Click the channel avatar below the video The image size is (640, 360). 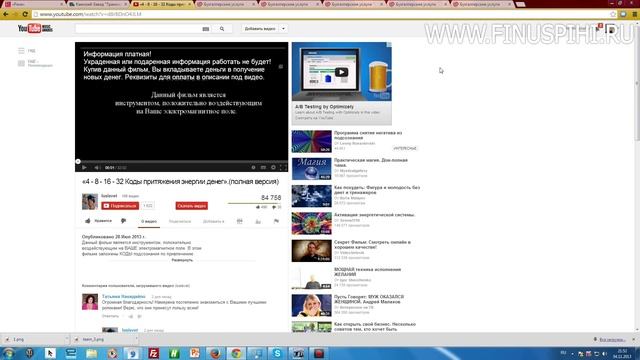(x=90, y=202)
